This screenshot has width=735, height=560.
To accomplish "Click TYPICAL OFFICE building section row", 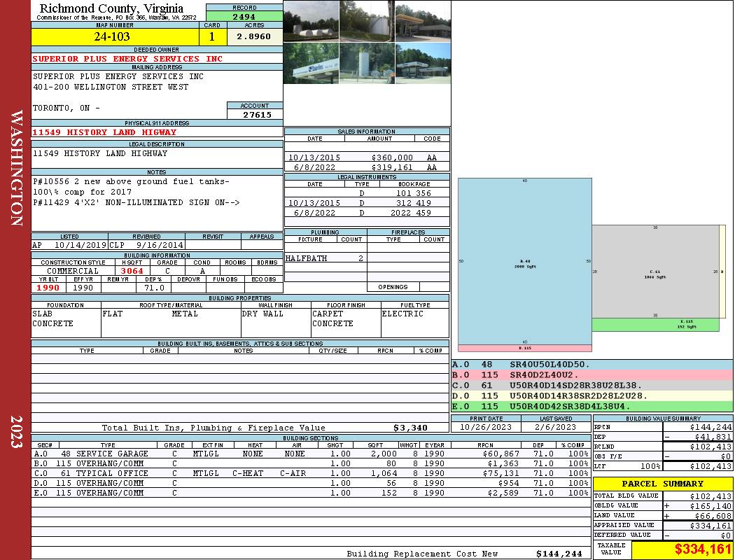I will click(310, 473).
